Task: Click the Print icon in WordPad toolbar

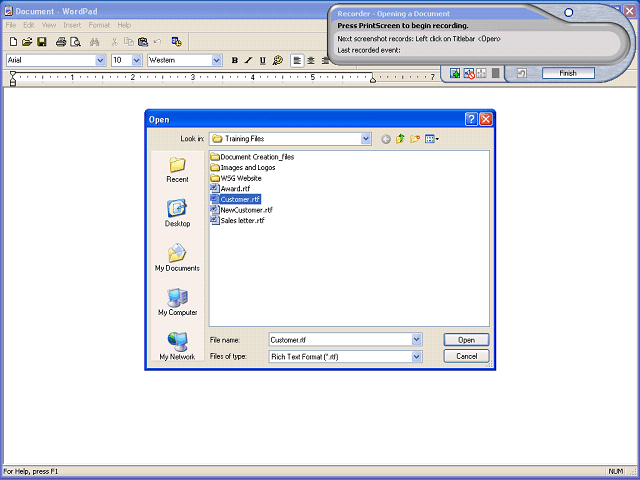Action: [61, 42]
